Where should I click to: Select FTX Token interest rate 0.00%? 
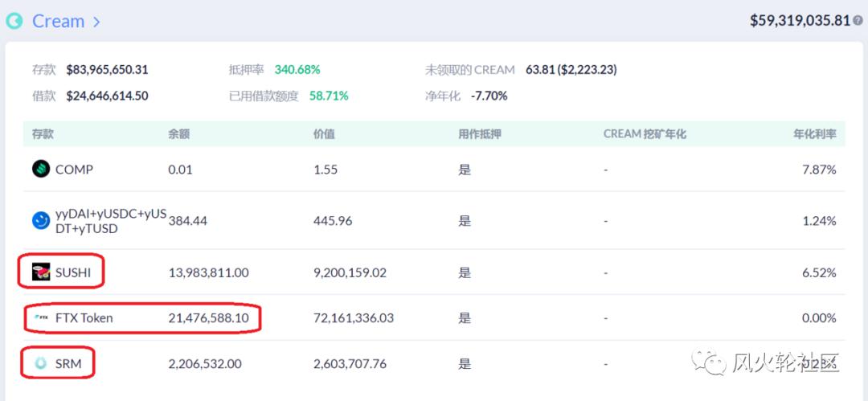point(819,318)
